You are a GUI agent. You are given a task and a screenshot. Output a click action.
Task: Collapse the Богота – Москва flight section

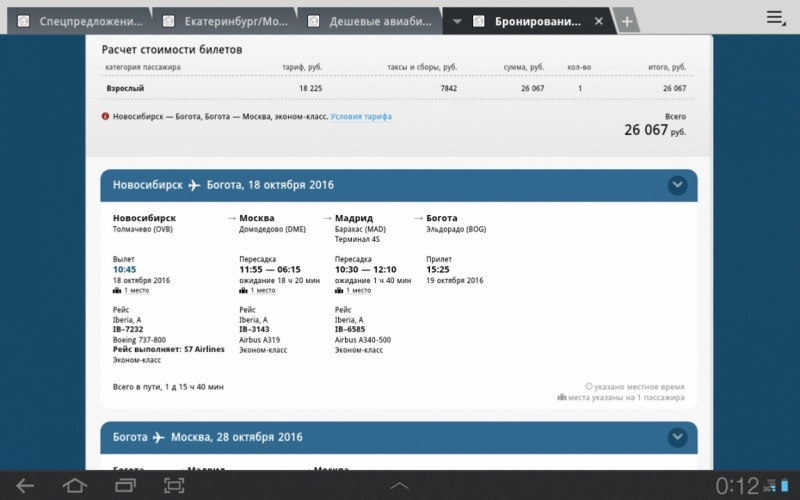click(x=678, y=437)
